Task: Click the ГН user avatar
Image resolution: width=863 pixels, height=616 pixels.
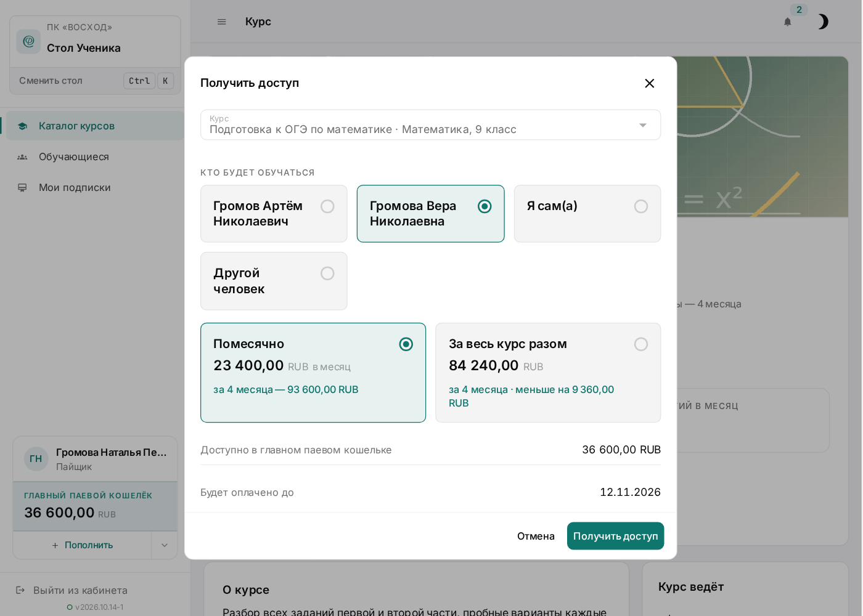Action: [36, 459]
